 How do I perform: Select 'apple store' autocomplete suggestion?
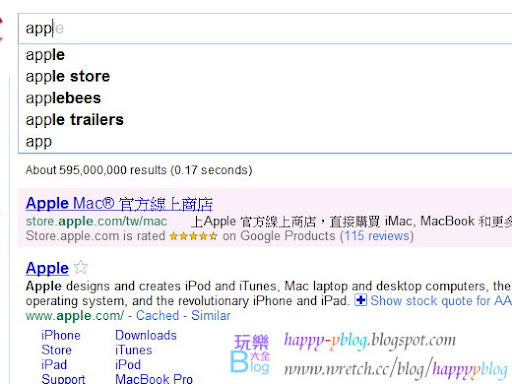coord(265,76)
